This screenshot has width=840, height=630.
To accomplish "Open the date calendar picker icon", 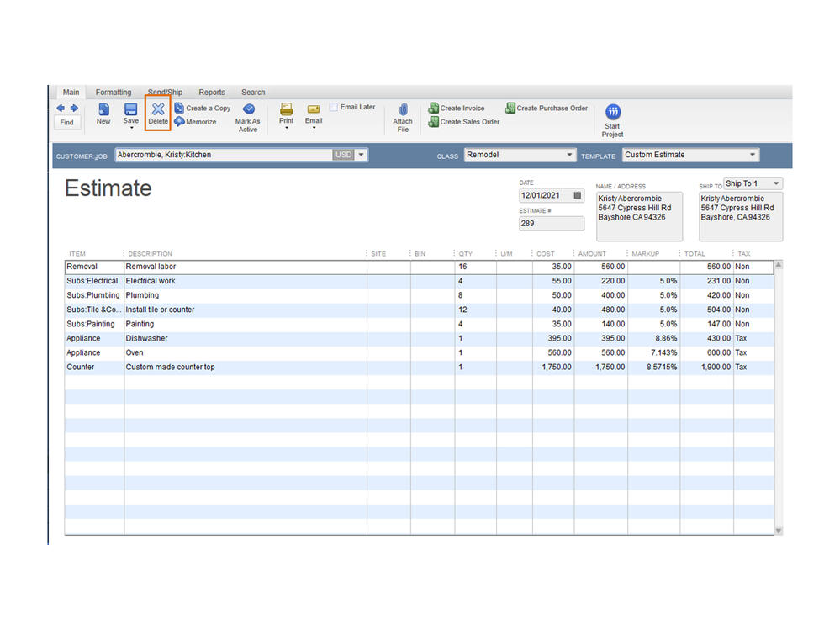I will [x=577, y=196].
